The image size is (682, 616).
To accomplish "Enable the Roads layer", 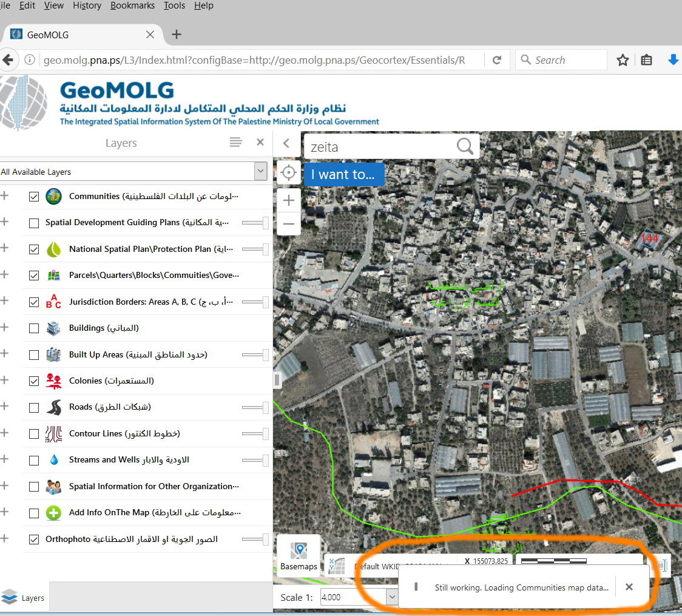I will [34, 408].
